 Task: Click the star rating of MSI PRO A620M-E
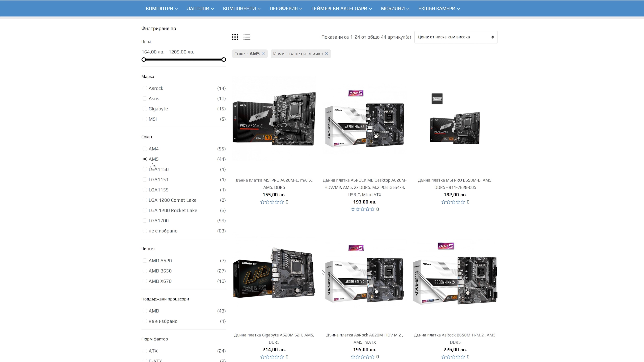pos(272,202)
